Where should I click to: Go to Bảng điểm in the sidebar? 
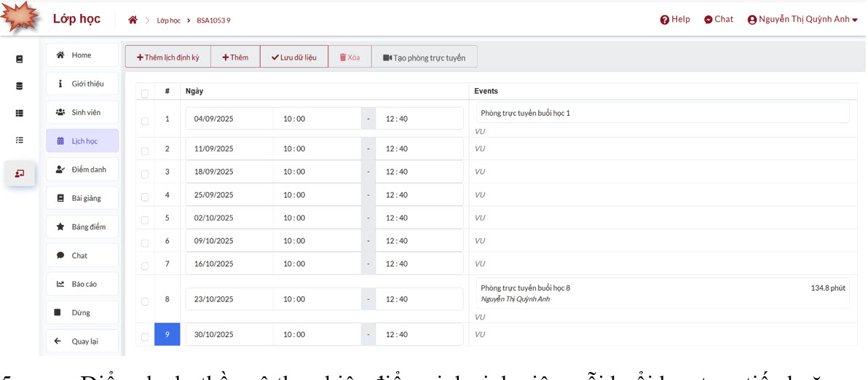(82, 227)
